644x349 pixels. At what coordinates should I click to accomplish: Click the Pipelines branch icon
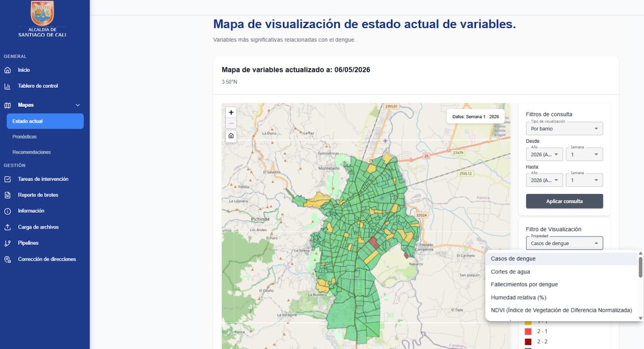[x=8, y=243]
